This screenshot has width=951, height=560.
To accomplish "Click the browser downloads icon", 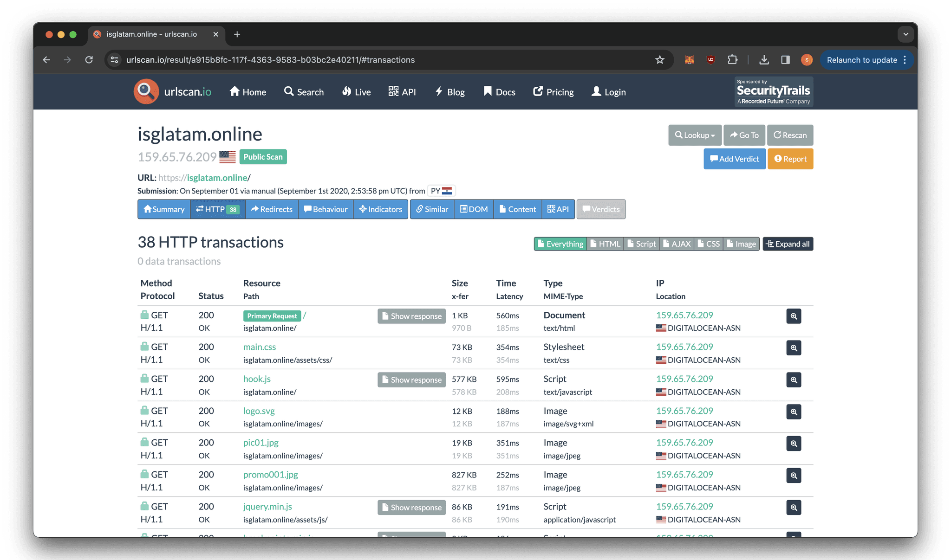I will [x=764, y=60].
